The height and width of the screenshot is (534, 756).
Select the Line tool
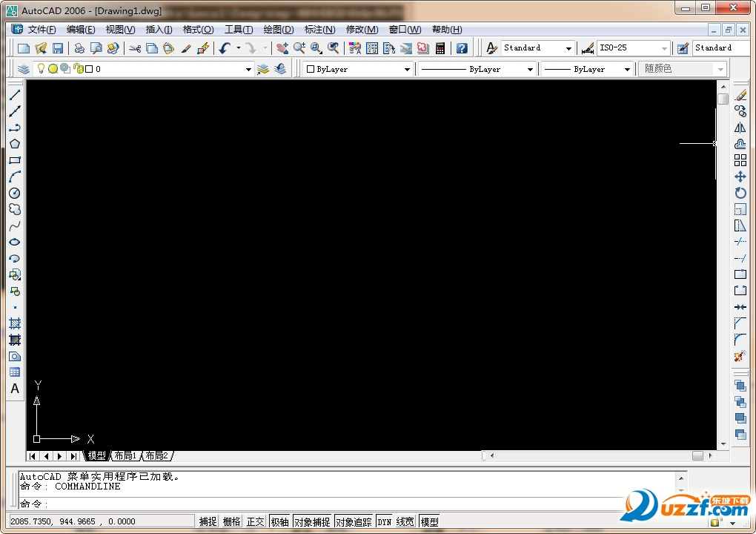[x=15, y=94]
